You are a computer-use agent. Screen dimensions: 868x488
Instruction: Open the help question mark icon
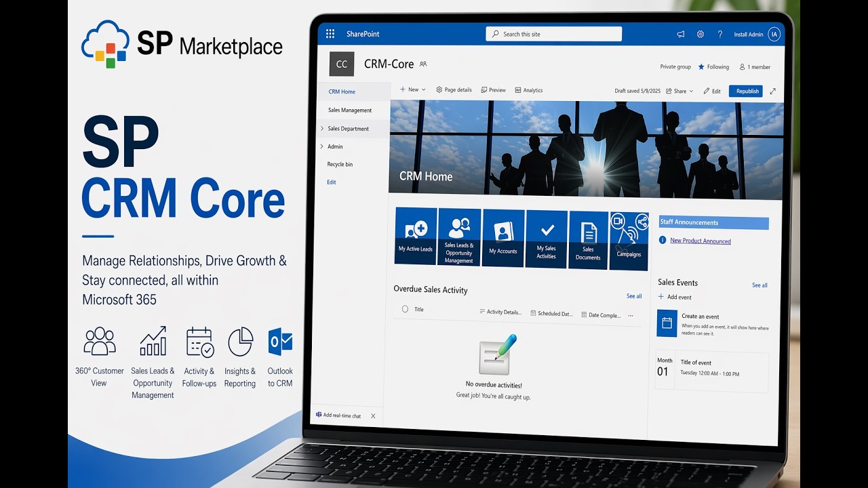coord(719,35)
